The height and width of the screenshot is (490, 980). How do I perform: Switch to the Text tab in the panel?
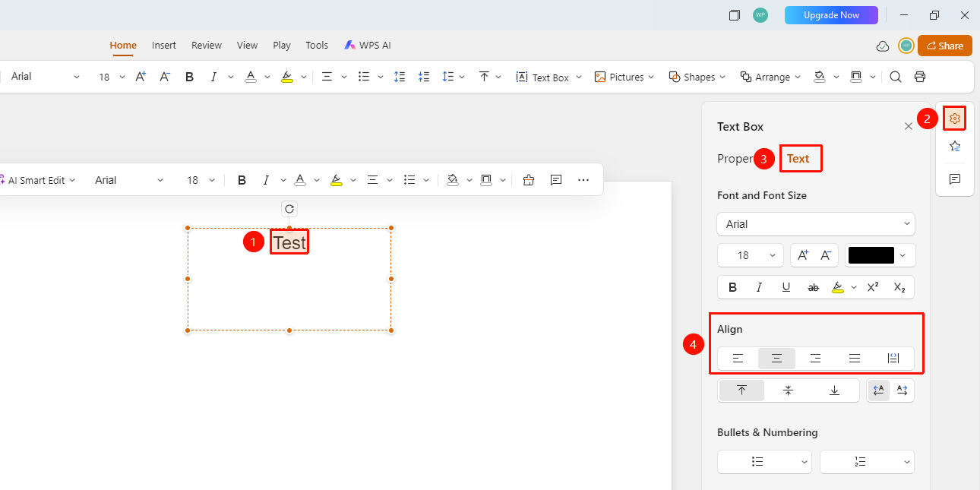tap(798, 159)
